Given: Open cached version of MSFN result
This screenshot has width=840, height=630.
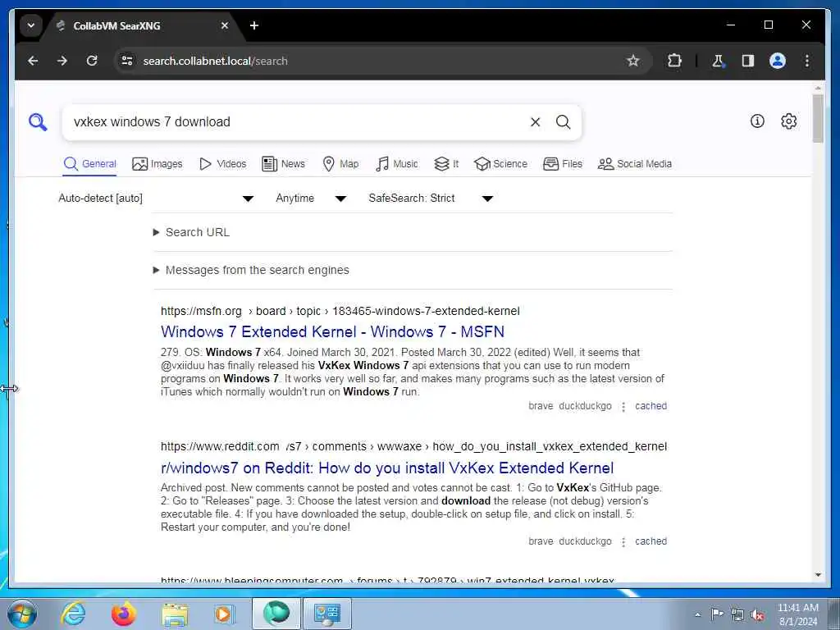Looking at the screenshot, I should pos(651,406).
